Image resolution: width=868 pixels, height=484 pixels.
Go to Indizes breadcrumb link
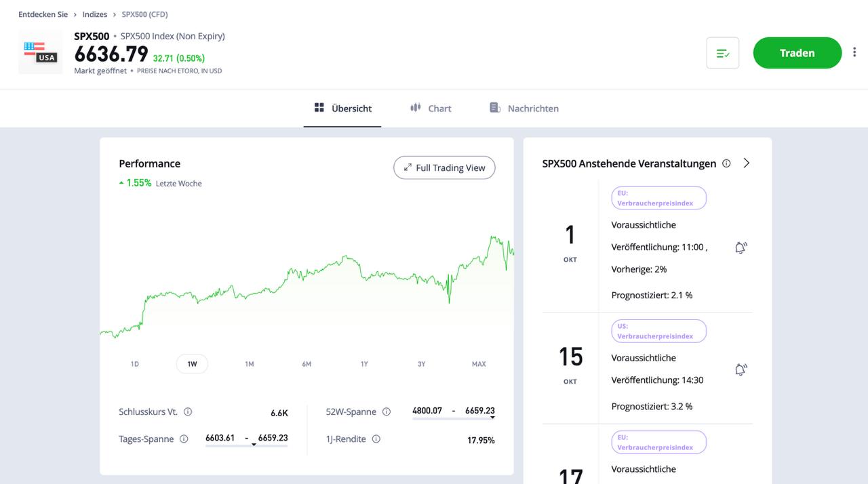coord(95,14)
